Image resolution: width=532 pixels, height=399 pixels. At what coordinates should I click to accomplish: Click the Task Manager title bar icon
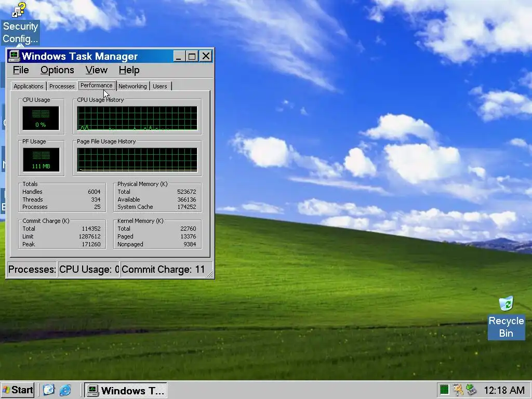[x=14, y=56]
